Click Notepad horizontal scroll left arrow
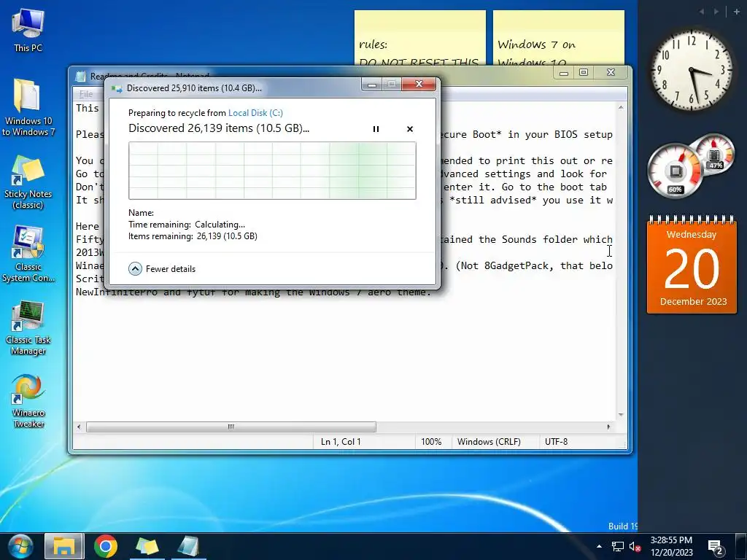The height and width of the screenshot is (560, 747). pos(79,427)
